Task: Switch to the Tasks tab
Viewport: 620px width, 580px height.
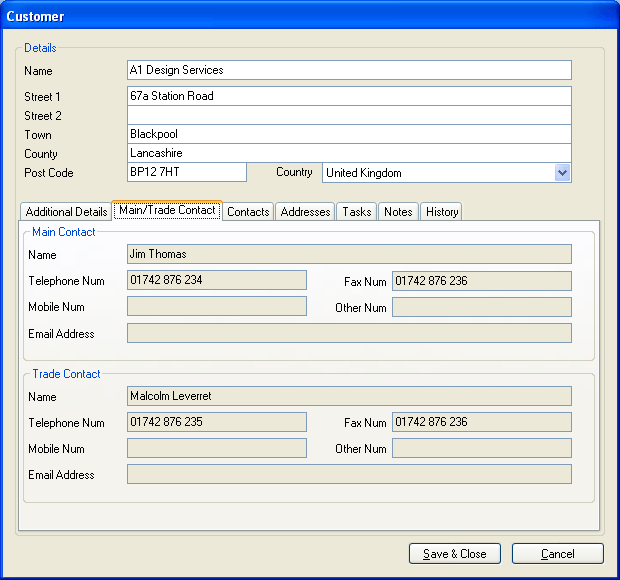Action: tap(357, 212)
